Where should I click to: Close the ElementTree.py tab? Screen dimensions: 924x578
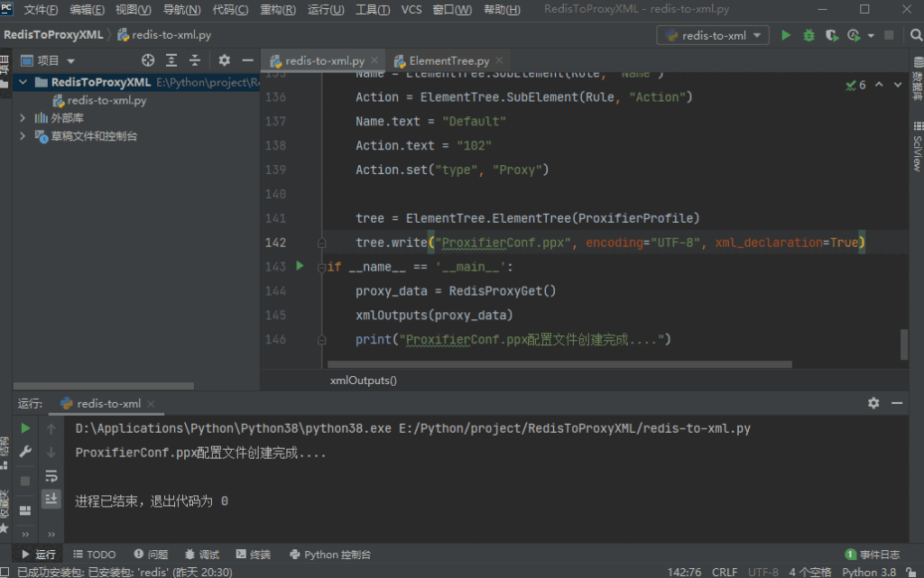(x=499, y=60)
